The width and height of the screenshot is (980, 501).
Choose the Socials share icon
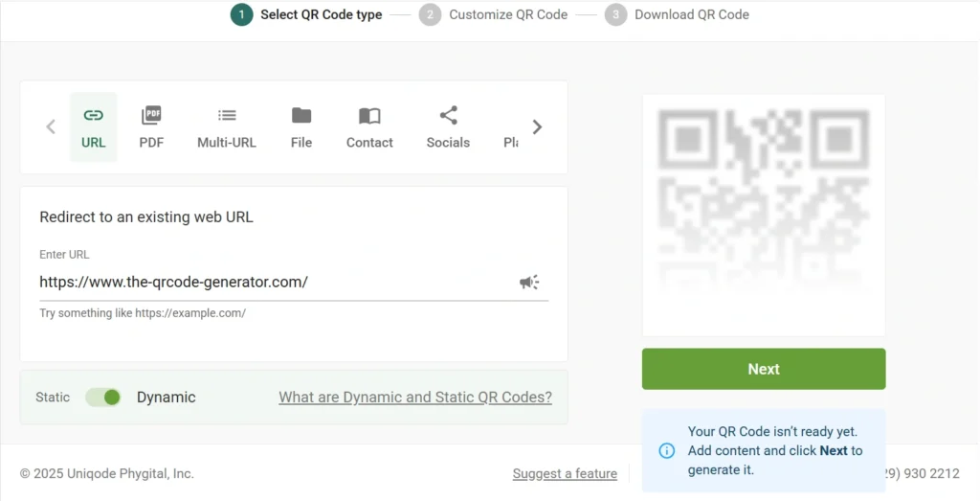448,116
